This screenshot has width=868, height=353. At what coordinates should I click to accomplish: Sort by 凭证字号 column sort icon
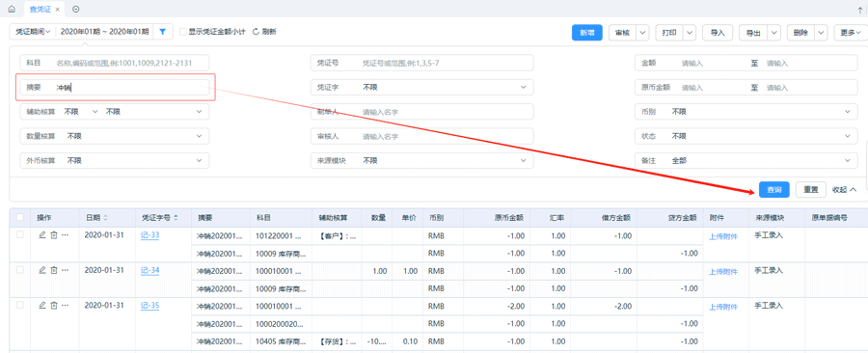(x=176, y=217)
